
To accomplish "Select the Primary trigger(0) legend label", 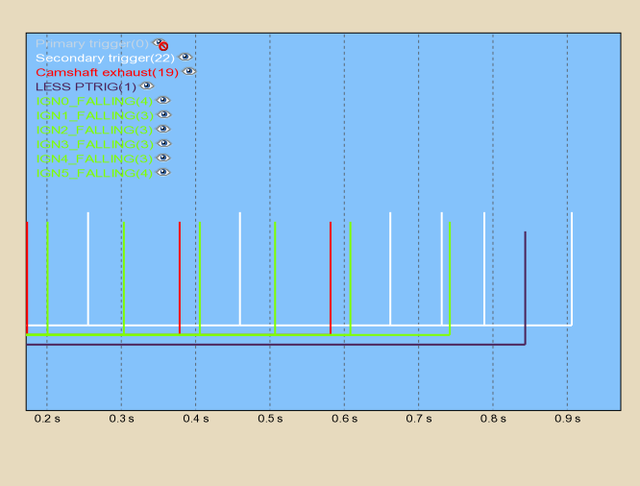I will (92, 44).
